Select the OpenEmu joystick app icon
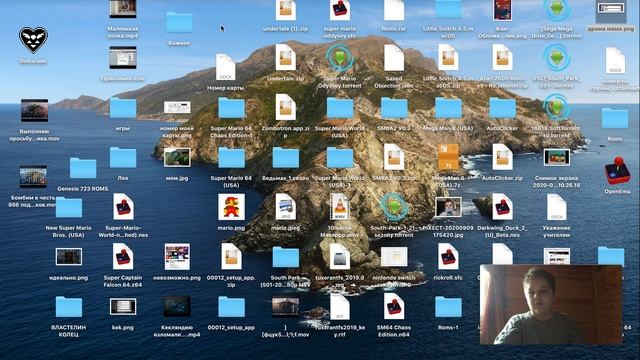This screenshot has width=640, height=360. pos(617,171)
